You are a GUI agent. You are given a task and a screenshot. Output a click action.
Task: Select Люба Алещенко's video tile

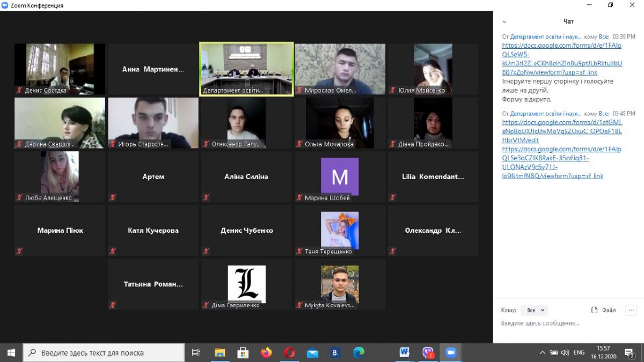[60, 176]
